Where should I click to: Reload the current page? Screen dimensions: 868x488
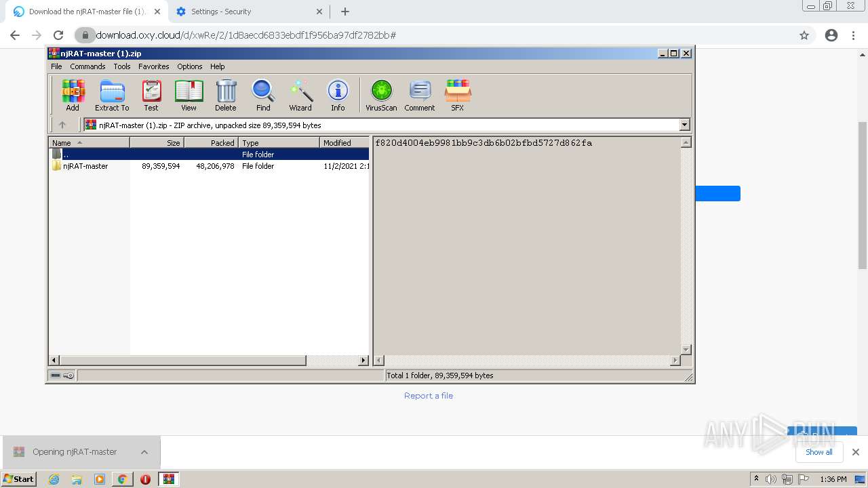58,35
